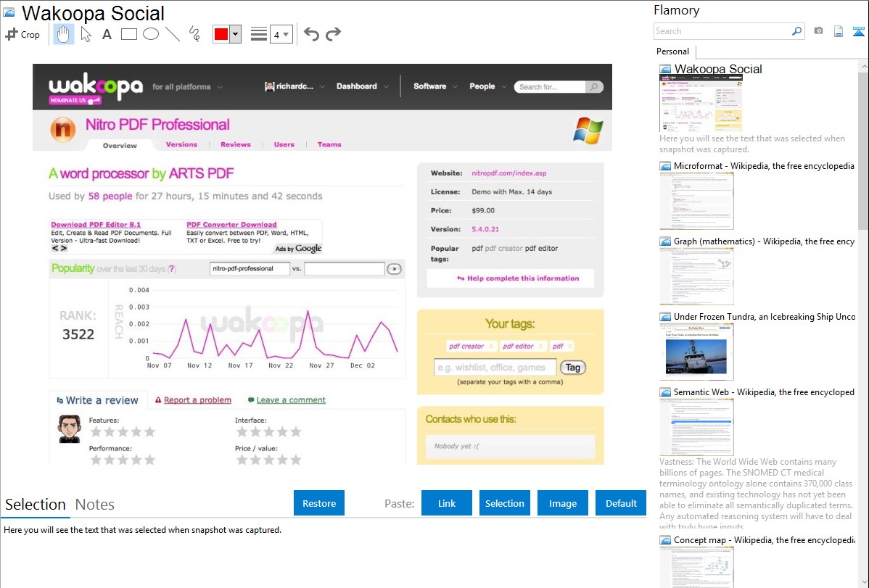Click the line thickness icon
869x588 pixels.
pyautogui.click(x=259, y=34)
